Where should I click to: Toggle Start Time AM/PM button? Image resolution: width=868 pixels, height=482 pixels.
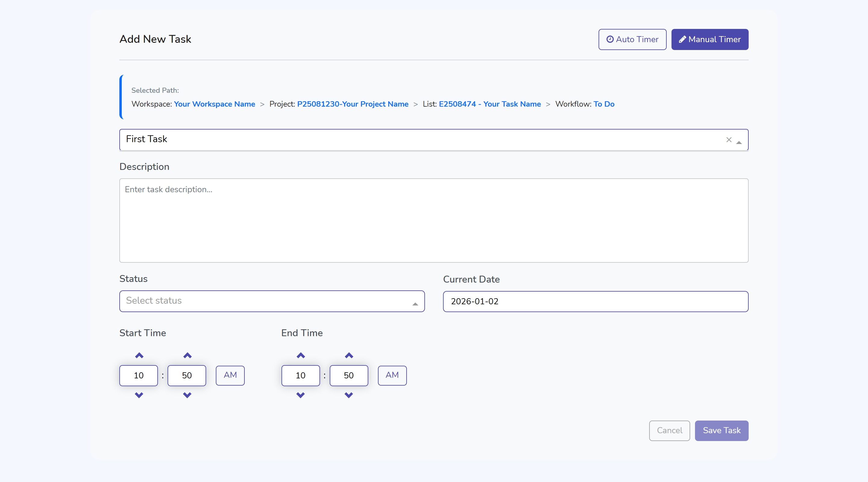click(230, 375)
